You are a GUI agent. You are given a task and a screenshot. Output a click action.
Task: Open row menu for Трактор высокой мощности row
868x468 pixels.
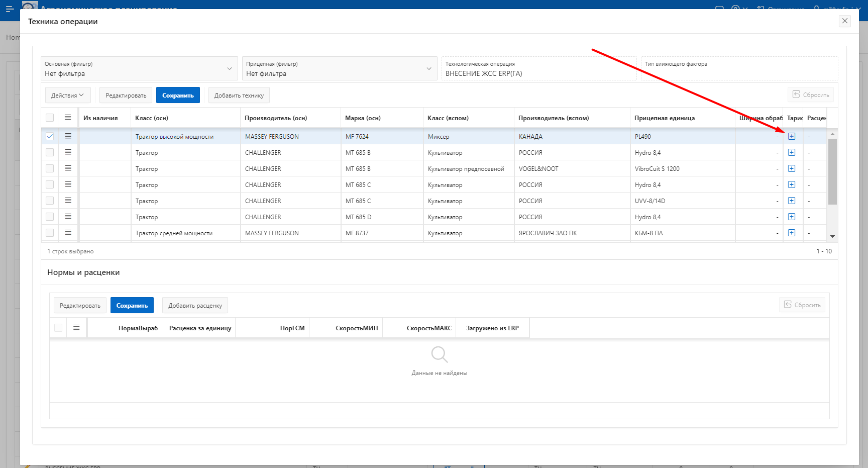68,136
